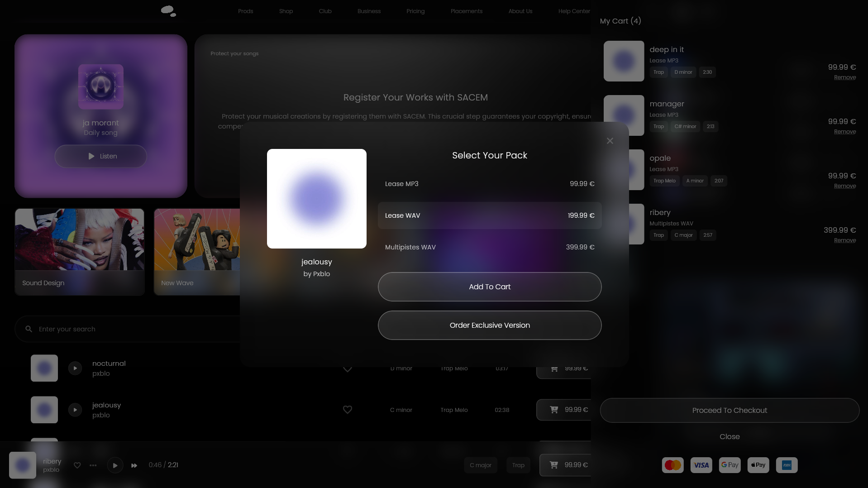Screen dimensions: 868x488
Task: Click manager cart thumbnail
Action: click(x=624, y=115)
